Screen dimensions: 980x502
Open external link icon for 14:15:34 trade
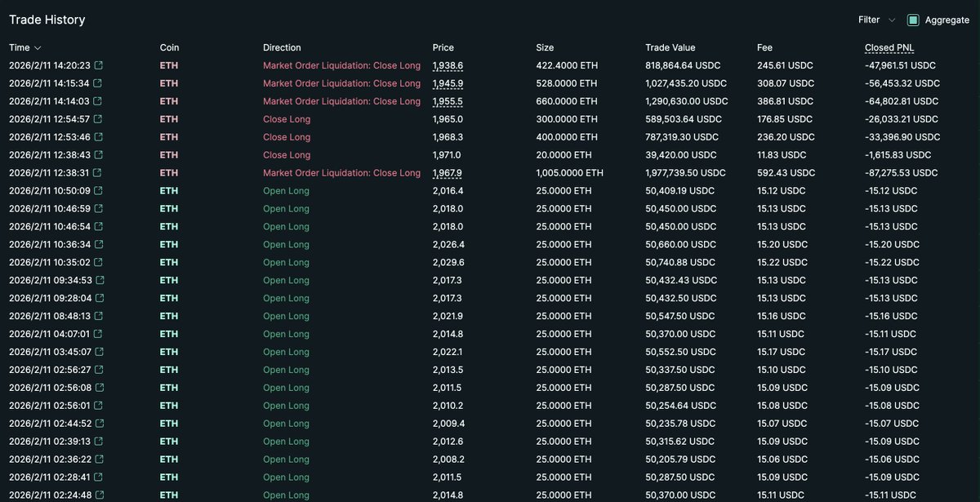(98, 83)
